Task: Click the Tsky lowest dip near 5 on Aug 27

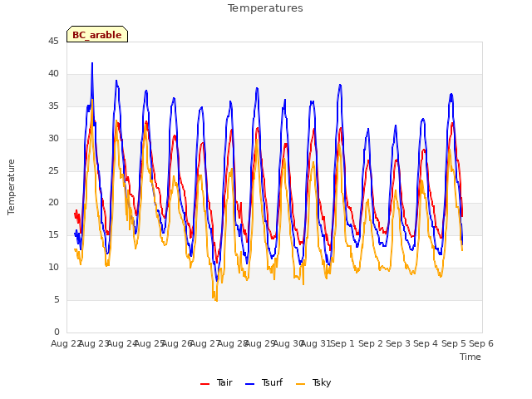Action: coord(216,300)
